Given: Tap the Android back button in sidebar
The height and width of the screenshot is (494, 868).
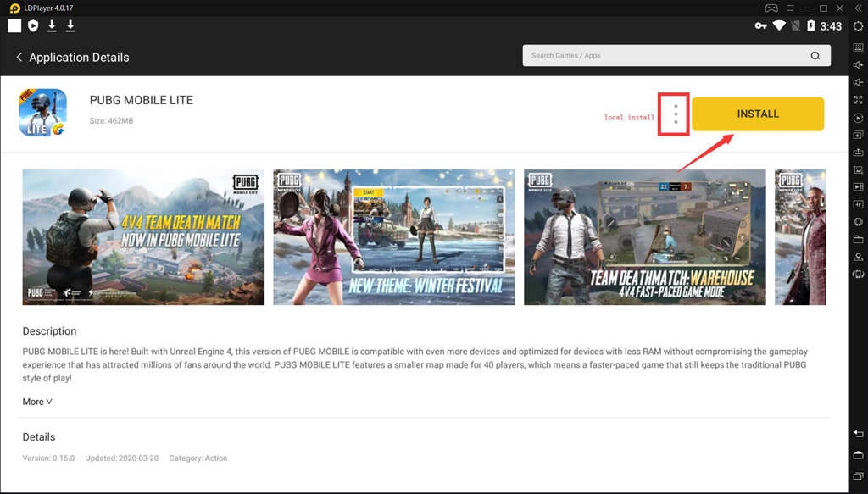Looking at the screenshot, I should coord(858,434).
